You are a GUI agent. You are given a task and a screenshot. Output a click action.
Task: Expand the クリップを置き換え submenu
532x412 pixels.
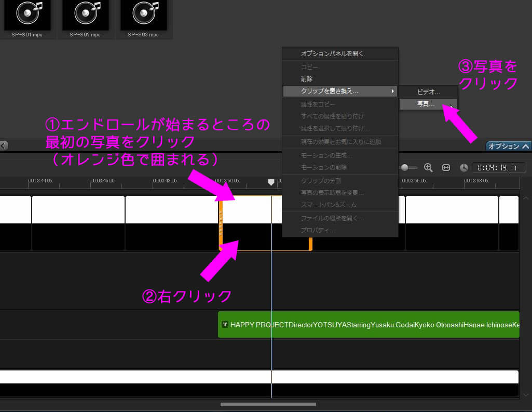[340, 91]
